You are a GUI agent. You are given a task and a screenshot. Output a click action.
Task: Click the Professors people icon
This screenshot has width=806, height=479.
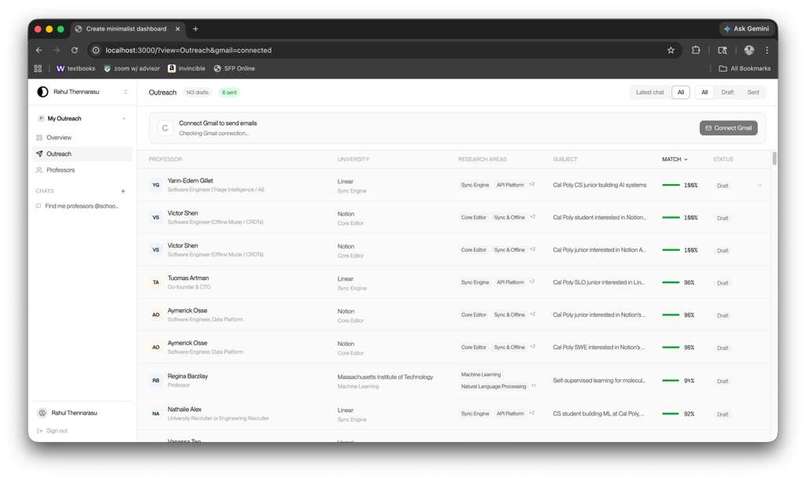pos(39,170)
